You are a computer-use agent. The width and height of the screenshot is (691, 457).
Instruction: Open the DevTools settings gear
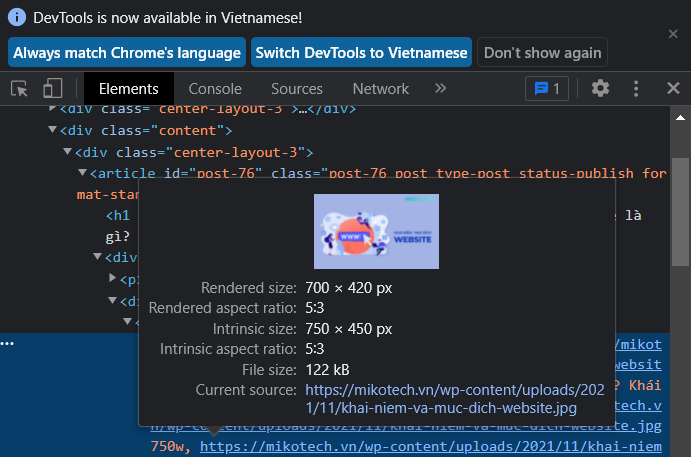(600, 88)
